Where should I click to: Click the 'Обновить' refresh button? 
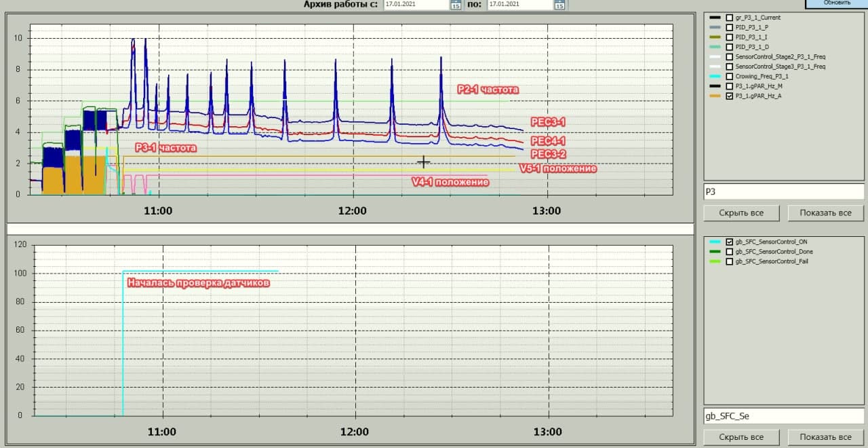click(836, 3)
